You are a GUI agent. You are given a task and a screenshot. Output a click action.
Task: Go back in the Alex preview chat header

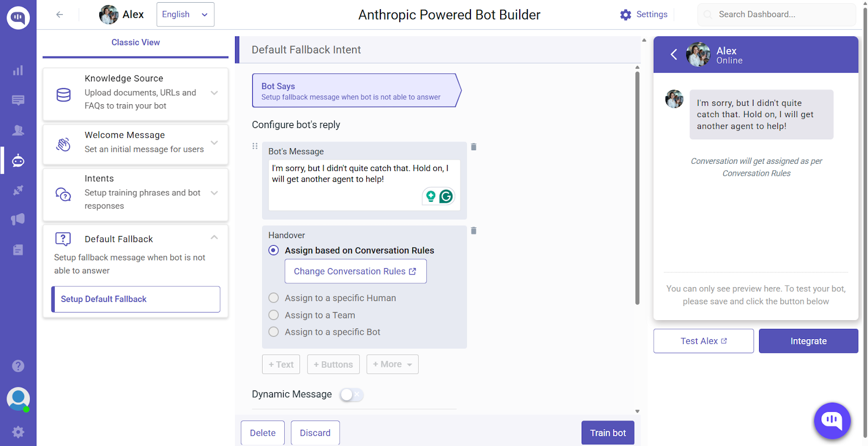(x=674, y=54)
